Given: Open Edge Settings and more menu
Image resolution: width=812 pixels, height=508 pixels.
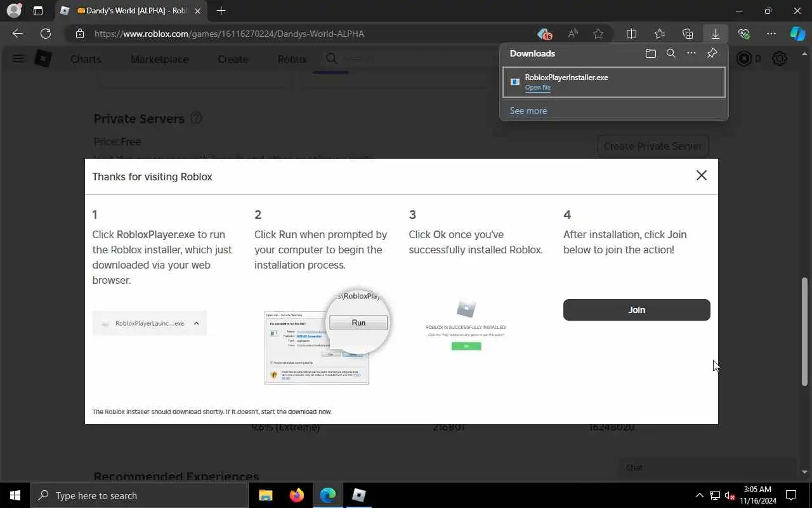Looking at the screenshot, I should (x=771, y=34).
